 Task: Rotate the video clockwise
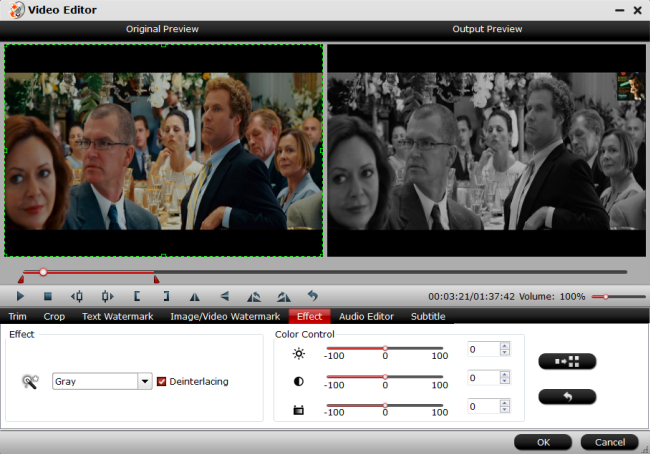tap(284, 296)
